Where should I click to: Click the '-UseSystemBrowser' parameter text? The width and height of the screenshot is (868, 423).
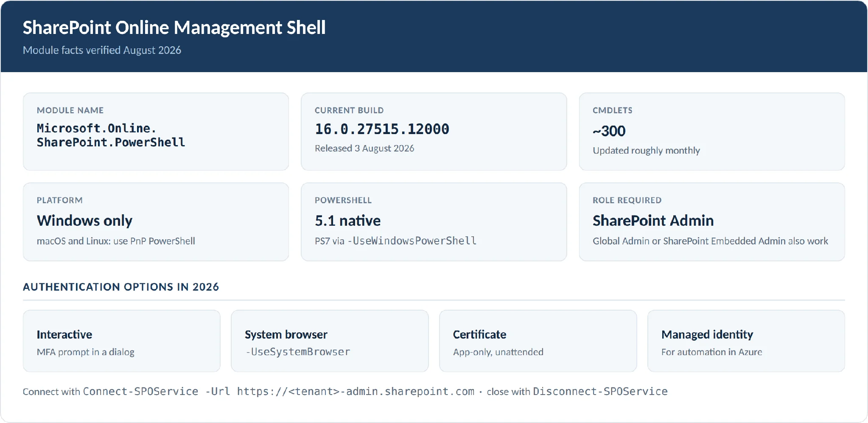pyautogui.click(x=298, y=352)
